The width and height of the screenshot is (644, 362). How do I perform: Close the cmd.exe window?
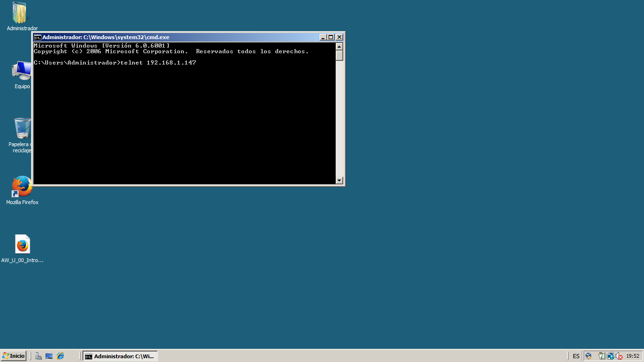pos(339,37)
